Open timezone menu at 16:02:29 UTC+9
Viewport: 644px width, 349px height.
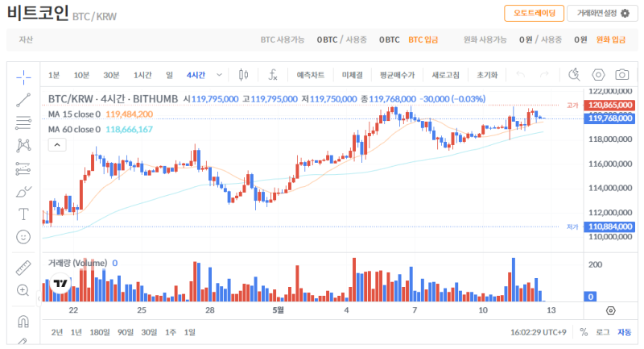click(x=538, y=332)
